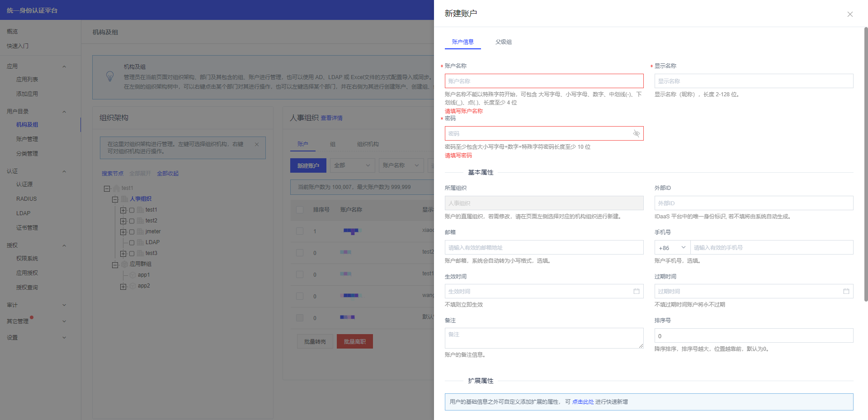868x420 pixels.
Task: Expand the 审计 sidebar section
Action: 64,305
